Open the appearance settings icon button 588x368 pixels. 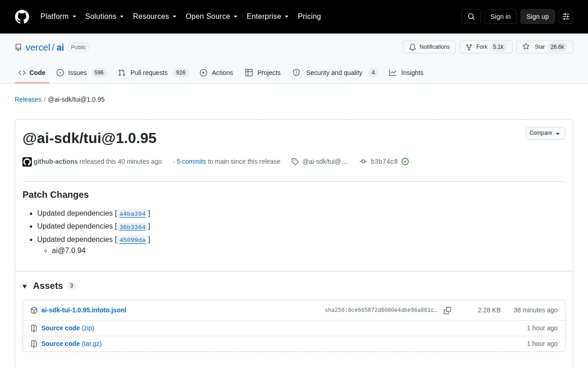point(566,17)
